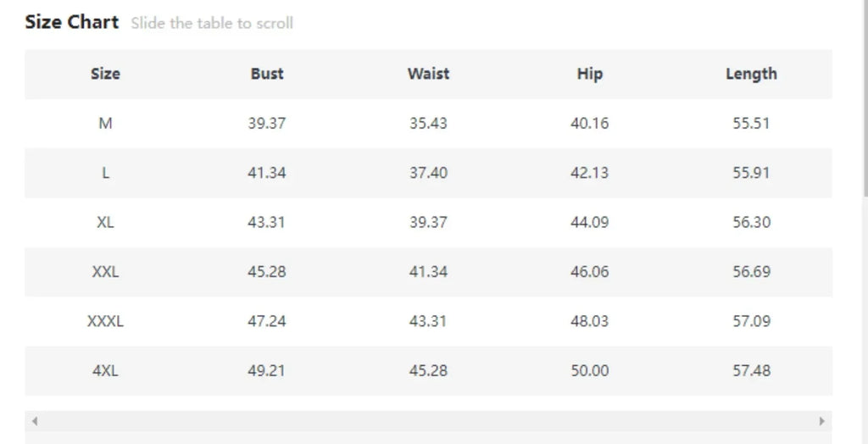Select the L size row label
This screenshot has height=444, width=868.
105,173
